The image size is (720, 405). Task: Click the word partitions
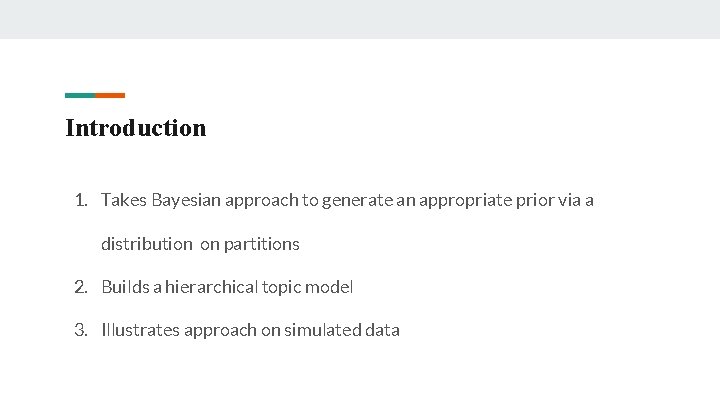click(263, 244)
